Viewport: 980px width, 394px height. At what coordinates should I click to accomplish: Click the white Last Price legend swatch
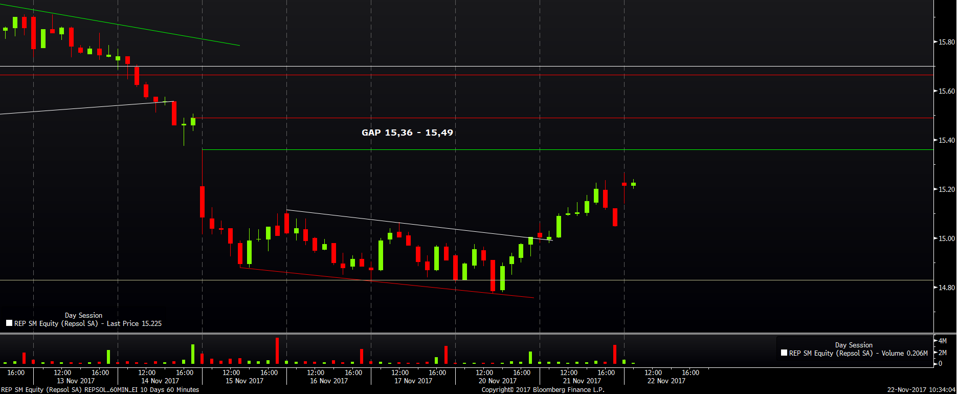[x=9, y=323]
